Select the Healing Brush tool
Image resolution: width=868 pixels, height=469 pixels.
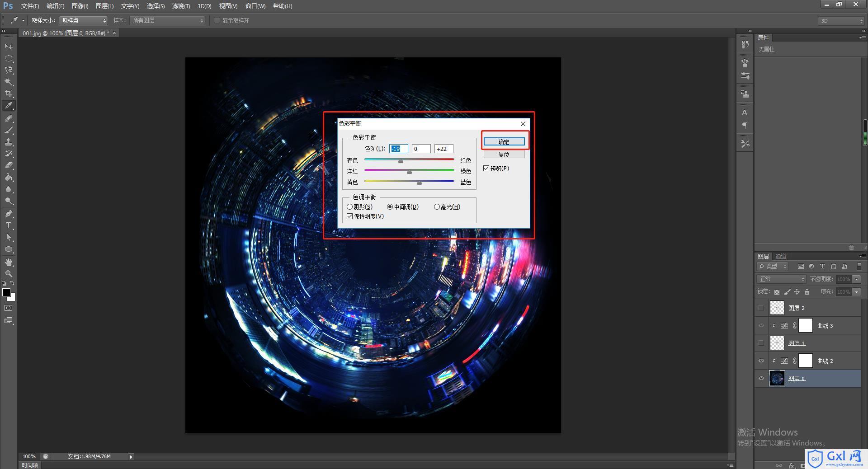(x=9, y=118)
